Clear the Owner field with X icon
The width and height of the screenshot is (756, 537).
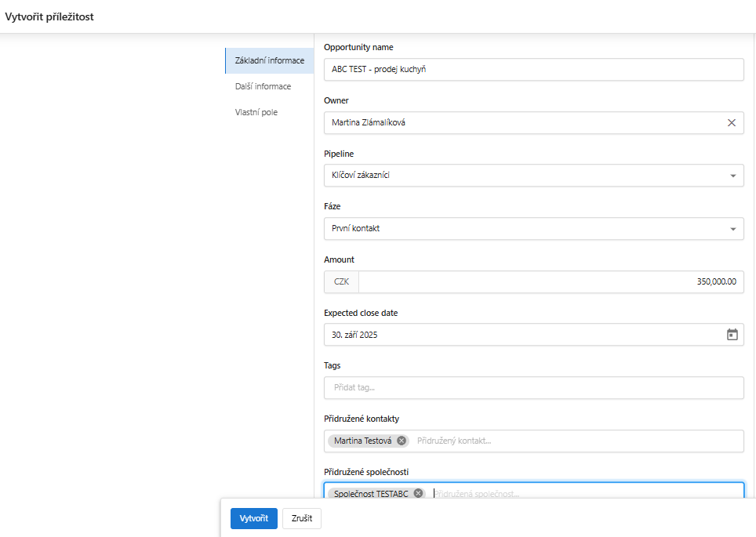[732, 123]
